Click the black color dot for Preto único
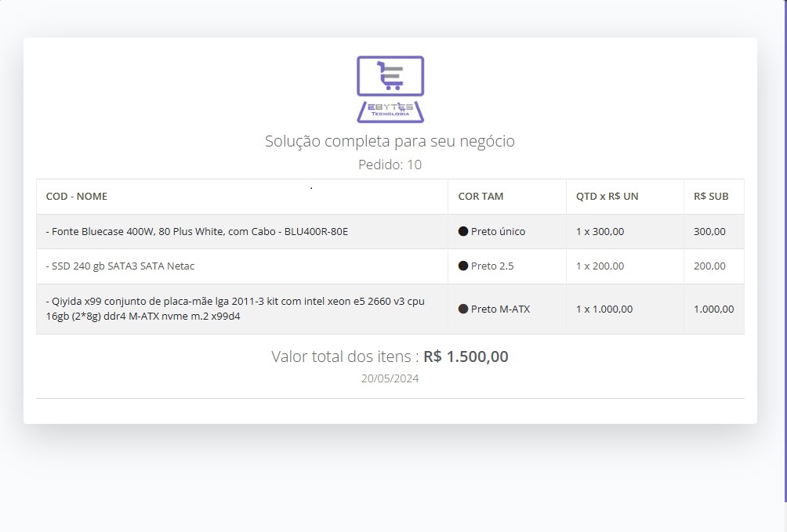 pos(463,231)
